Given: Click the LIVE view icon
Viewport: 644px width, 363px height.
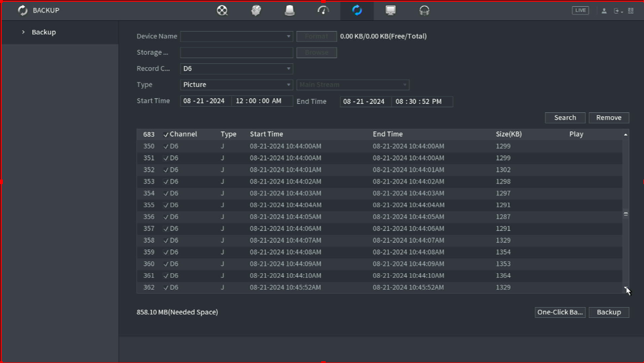Looking at the screenshot, I should point(580,10).
